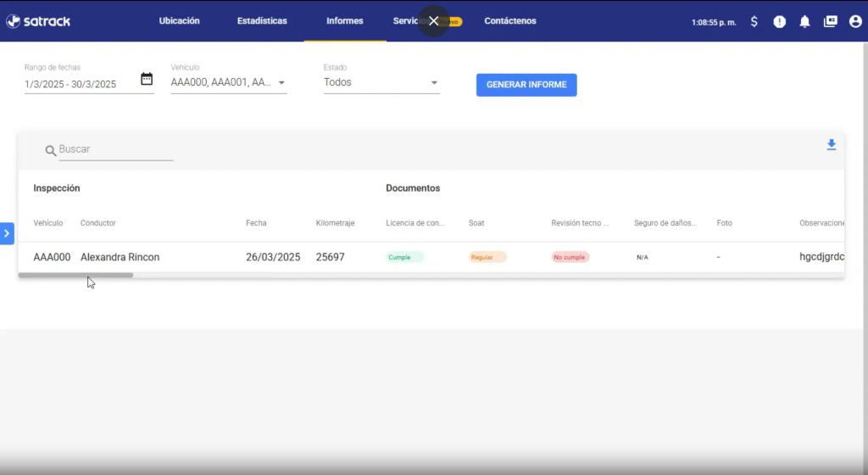868x475 pixels.
Task: Click the Licencia de con... column header
Action: 415,223
